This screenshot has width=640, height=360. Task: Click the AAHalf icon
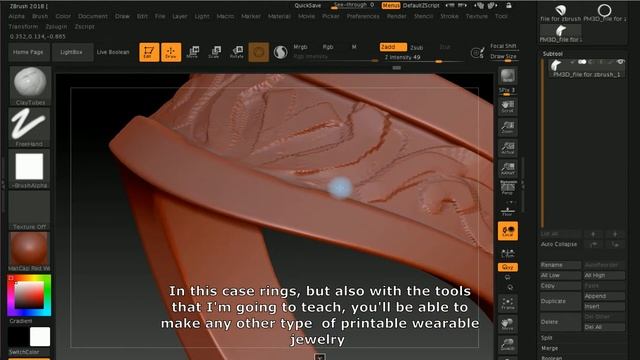pos(508,169)
